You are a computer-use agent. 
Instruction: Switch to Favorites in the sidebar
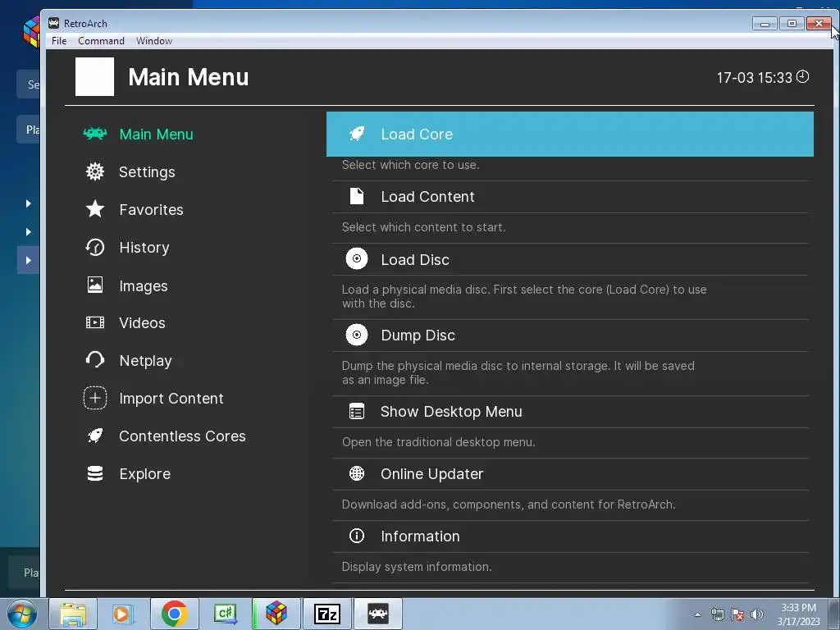click(x=151, y=209)
